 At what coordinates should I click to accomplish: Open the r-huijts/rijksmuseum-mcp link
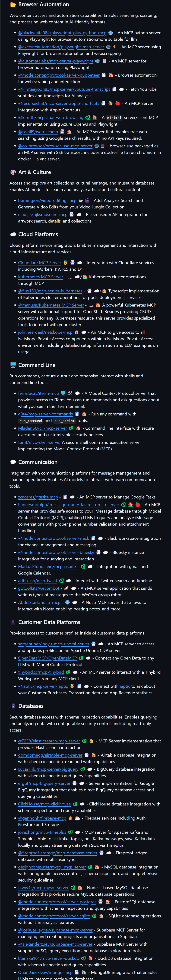43,215
